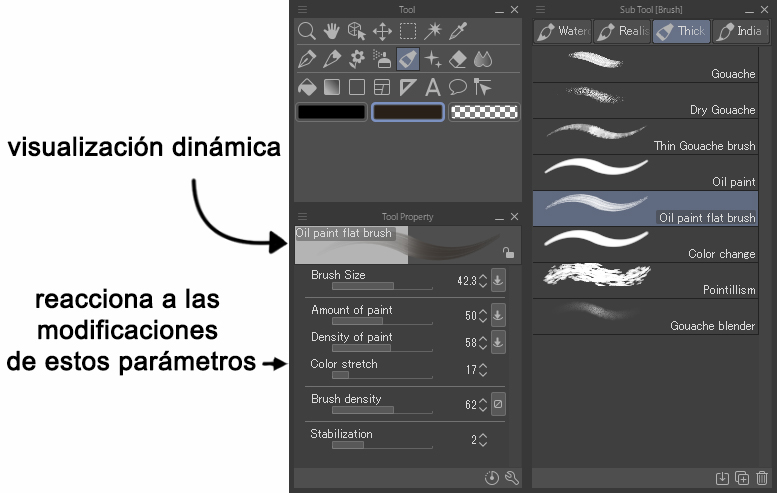Switch to the Watercolor brush tab

pos(562,31)
